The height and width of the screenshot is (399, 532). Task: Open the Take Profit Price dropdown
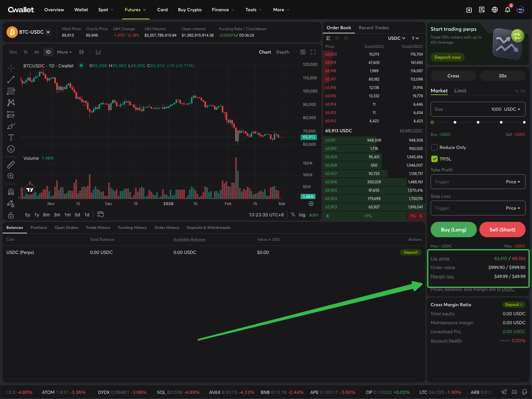click(513, 182)
